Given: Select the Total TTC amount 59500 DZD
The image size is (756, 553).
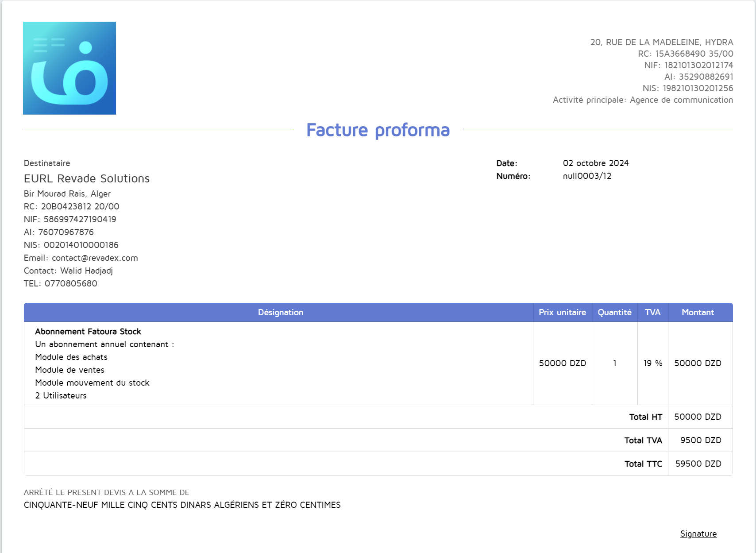Looking at the screenshot, I should (x=698, y=463).
